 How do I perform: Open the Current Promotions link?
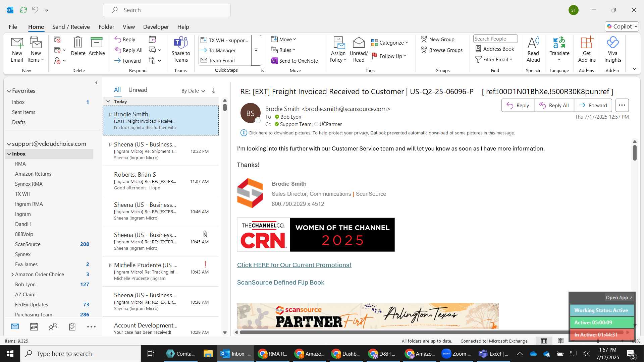[x=294, y=265]
